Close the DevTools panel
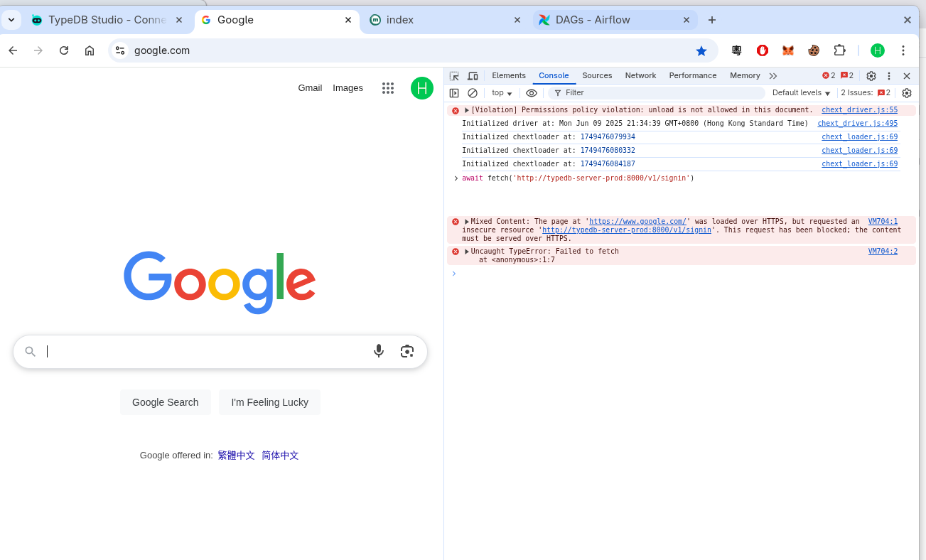This screenshot has width=926, height=560. [907, 76]
